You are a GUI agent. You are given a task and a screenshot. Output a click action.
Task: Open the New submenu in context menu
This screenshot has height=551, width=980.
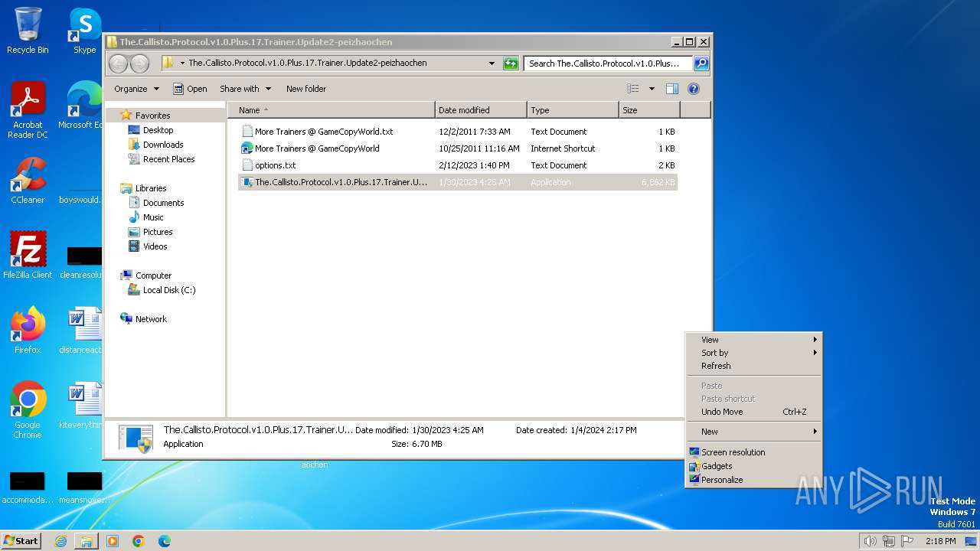[753, 432]
